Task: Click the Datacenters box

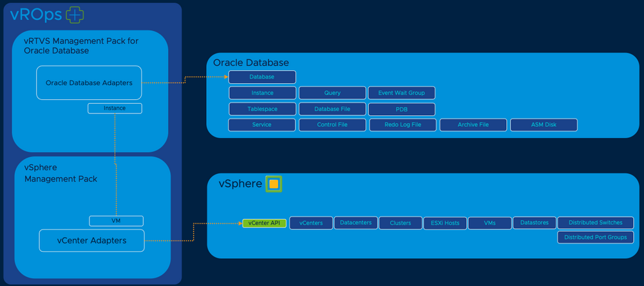Action: point(355,223)
